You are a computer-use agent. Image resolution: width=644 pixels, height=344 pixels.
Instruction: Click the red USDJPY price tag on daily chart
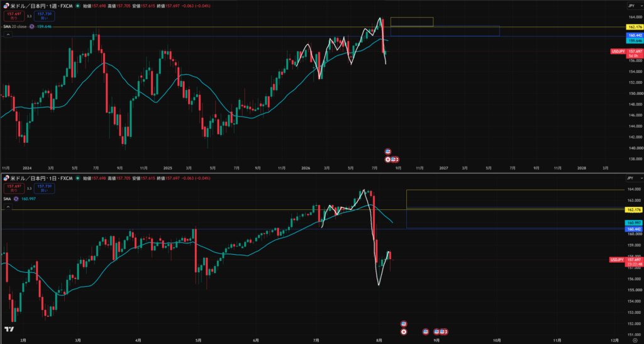coord(618,260)
